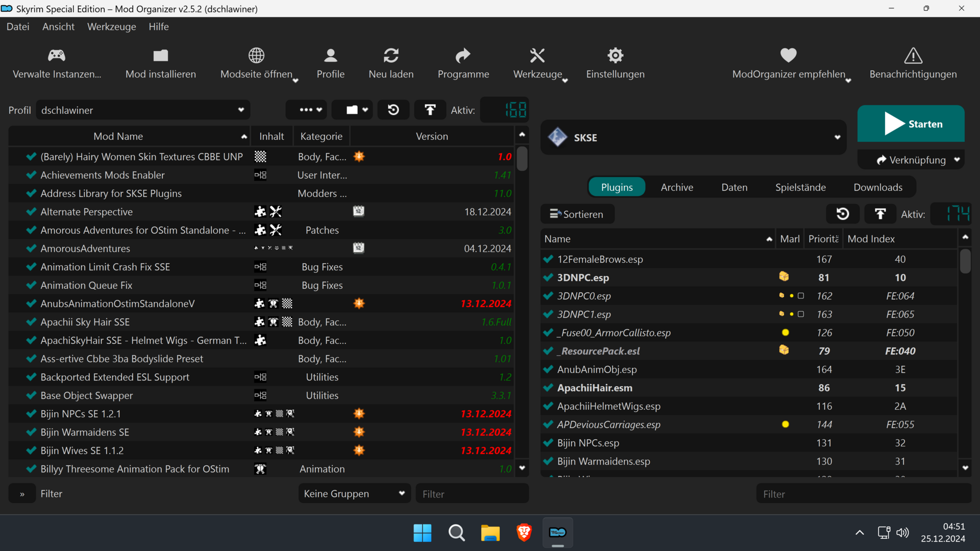
Task: Open the Keine Gruppen dropdown
Action: pyautogui.click(x=354, y=493)
